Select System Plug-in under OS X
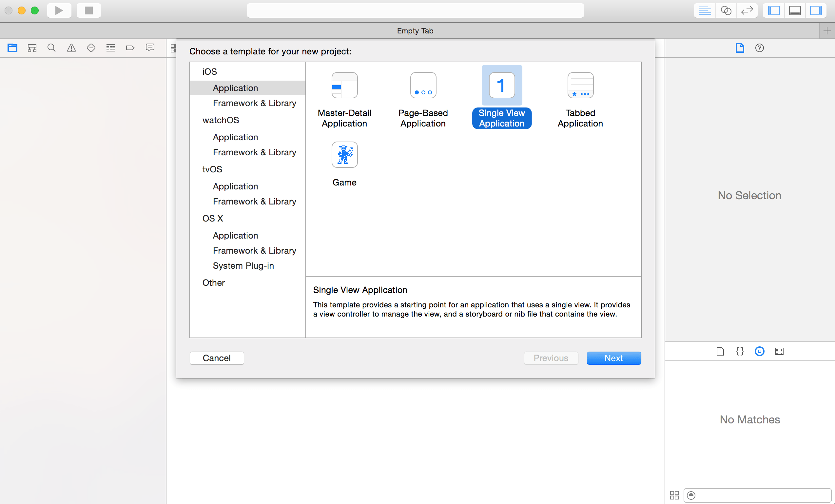Screen dimensions: 835x504 [x=243, y=266]
